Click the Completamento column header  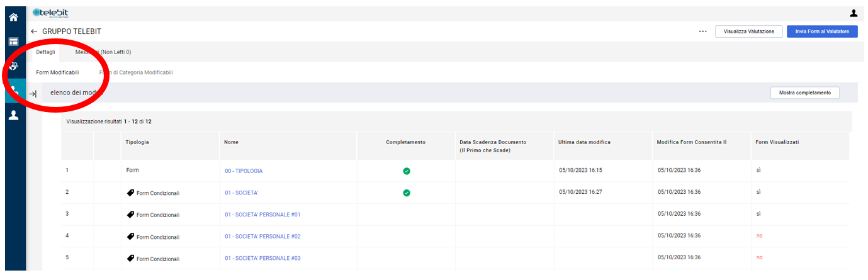pos(405,142)
